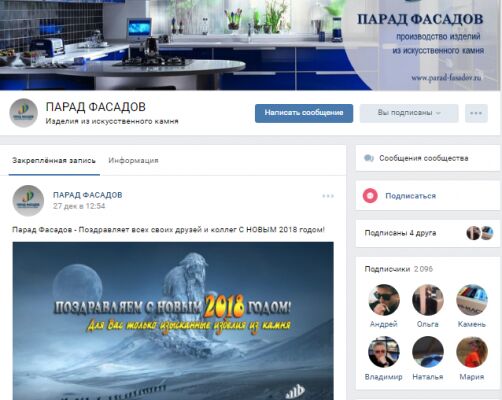Click the name Ольга under the avatar
Viewport: 502px width, 400px height.
(428, 324)
